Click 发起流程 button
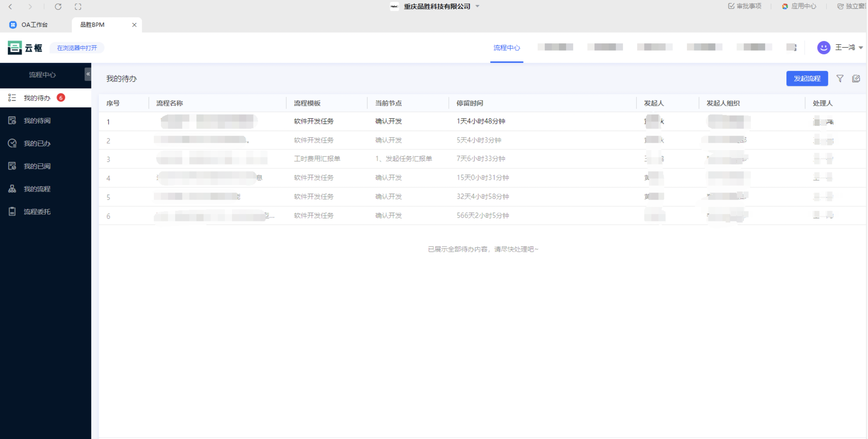The width and height of the screenshot is (868, 439). 807,79
